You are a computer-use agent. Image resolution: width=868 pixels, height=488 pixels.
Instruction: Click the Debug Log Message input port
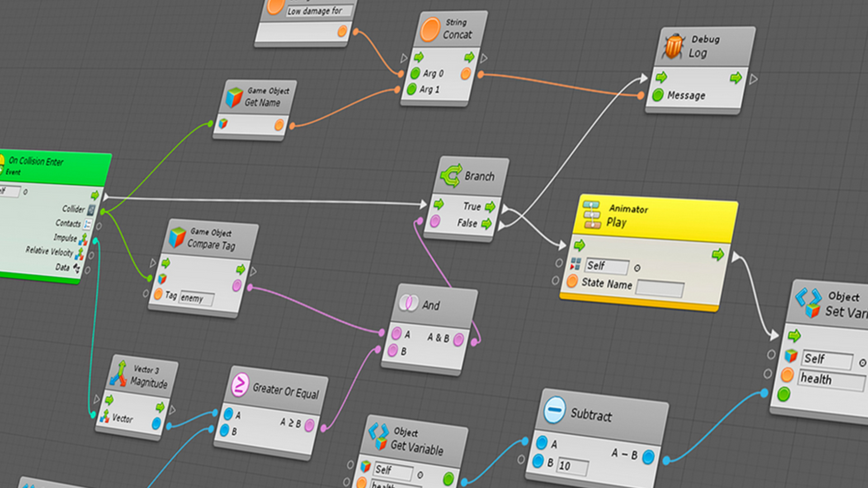[658, 95]
